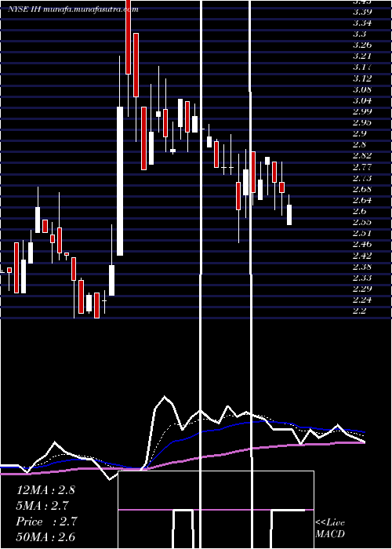Screen dimensions: 392x549
Task: Click the peak of the white MACD line
Action: point(165,398)
